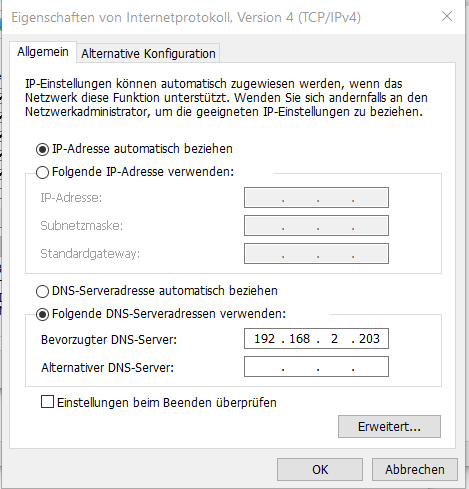
Task: Click the 168 octet of preferred DNS
Action: pos(300,339)
